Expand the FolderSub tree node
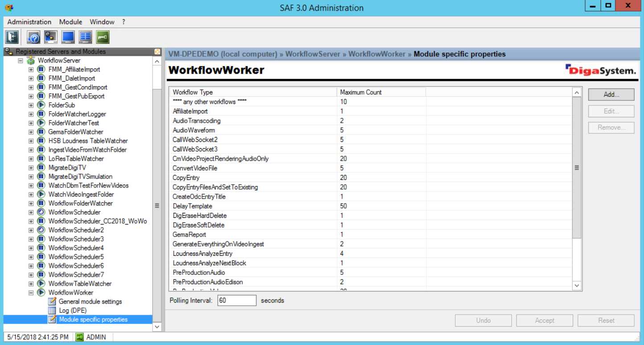This screenshot has height=345, width=644. tap(31, 105)
